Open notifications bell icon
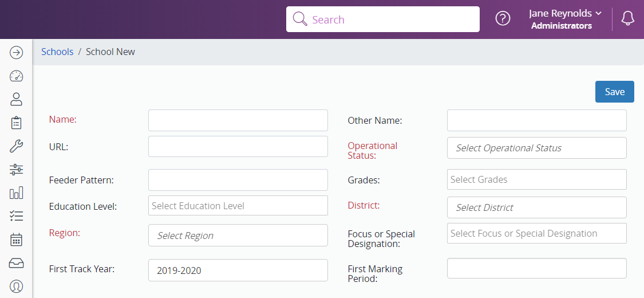 coord(627,18)
